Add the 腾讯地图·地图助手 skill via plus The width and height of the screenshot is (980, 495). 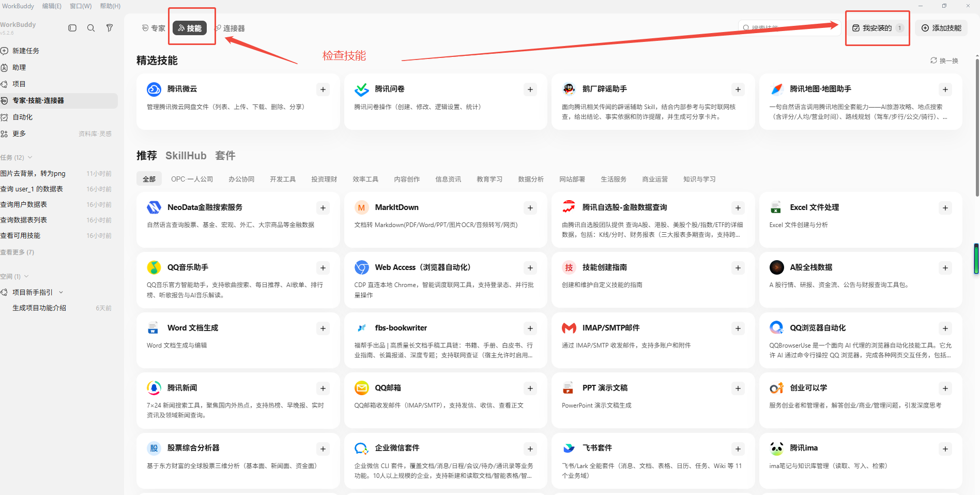click(945, 89)
